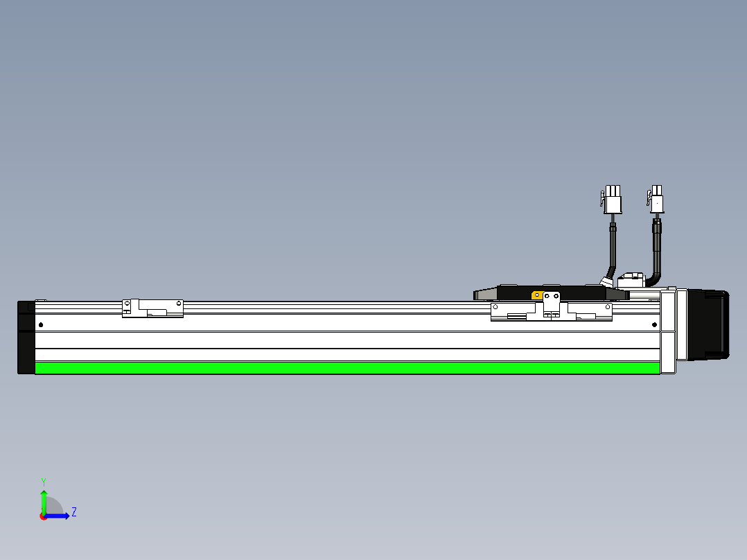Select the white motor mounting plate at the rail end
747x560 pixels.
[668, 332]
